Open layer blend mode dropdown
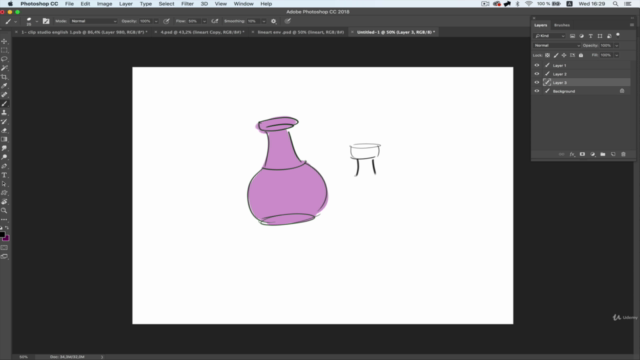The image size is (640, 360). (557, 45)
